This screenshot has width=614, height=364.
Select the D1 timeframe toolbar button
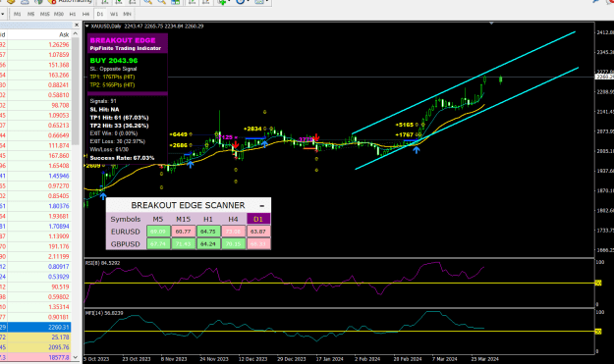tap(100, 14)
